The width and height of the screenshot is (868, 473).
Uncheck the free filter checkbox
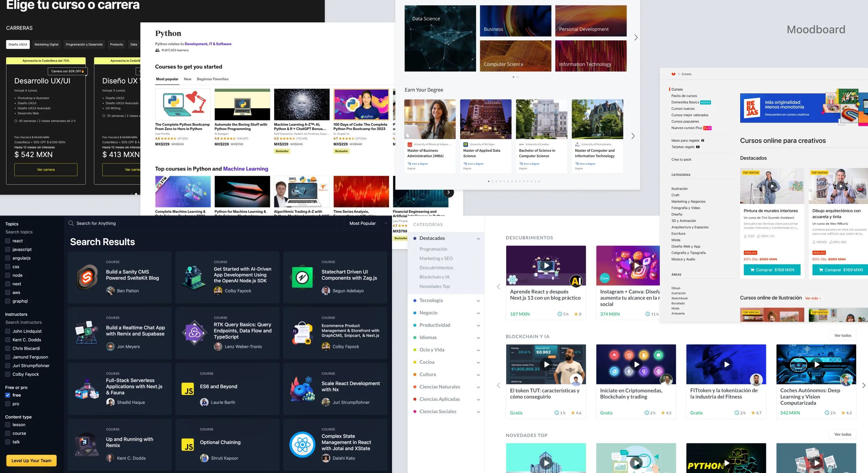8,395
